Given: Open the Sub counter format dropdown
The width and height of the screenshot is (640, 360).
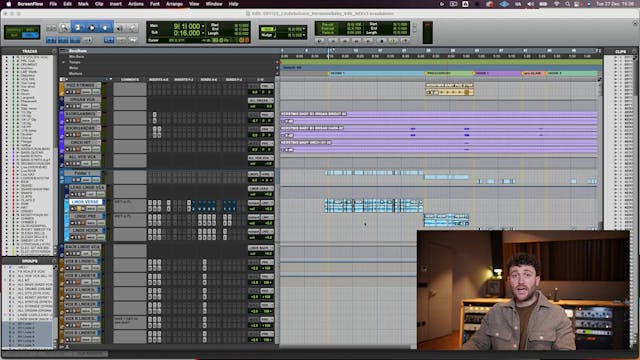Looking at the screenshot, I should (203, 33).
